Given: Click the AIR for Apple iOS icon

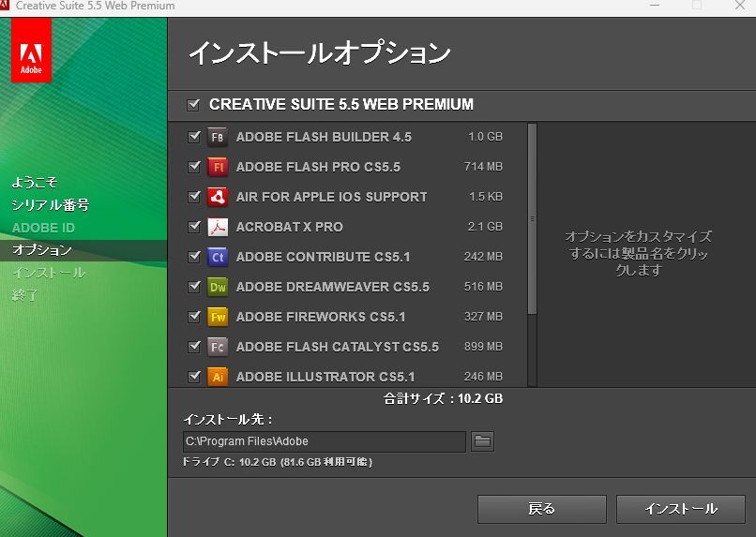Looking at the screenshot, I should (218, 197).
